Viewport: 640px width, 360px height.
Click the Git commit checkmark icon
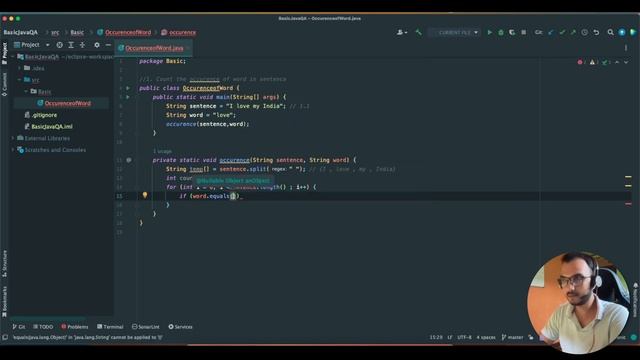point(562,32)
